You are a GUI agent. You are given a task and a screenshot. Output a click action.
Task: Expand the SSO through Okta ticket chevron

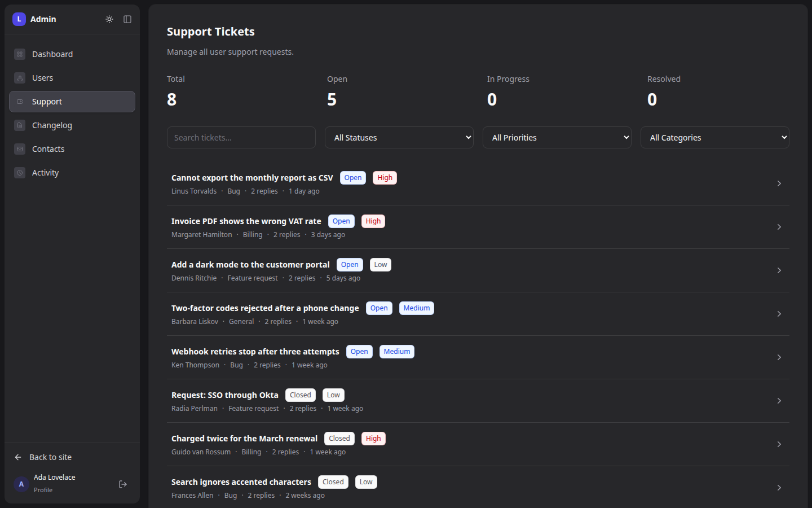coord(779,401)
